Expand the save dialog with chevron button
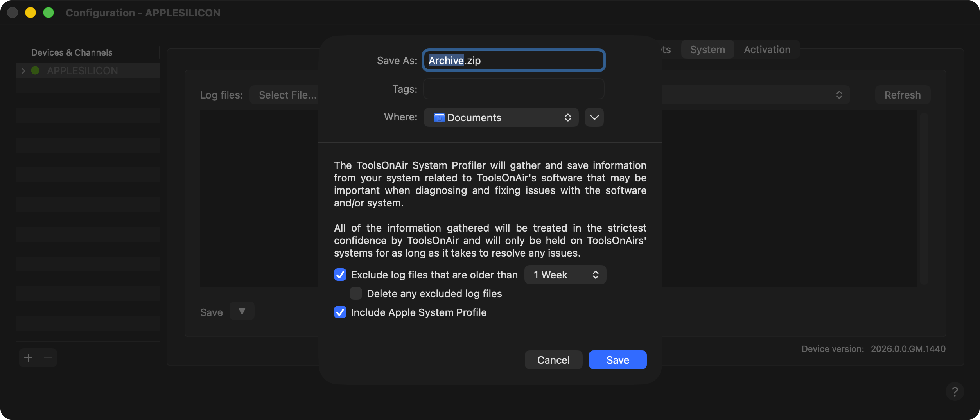980x420 pixels. (594, 117)
